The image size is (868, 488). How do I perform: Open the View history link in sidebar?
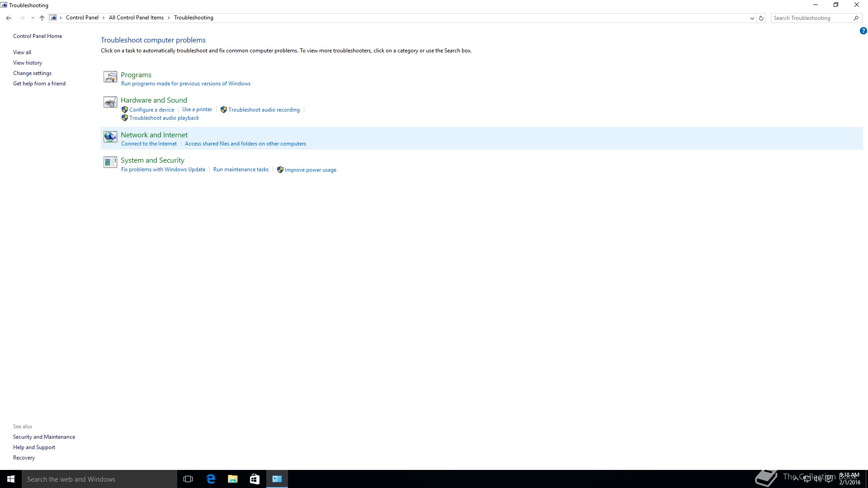click(x=28, y=63)
